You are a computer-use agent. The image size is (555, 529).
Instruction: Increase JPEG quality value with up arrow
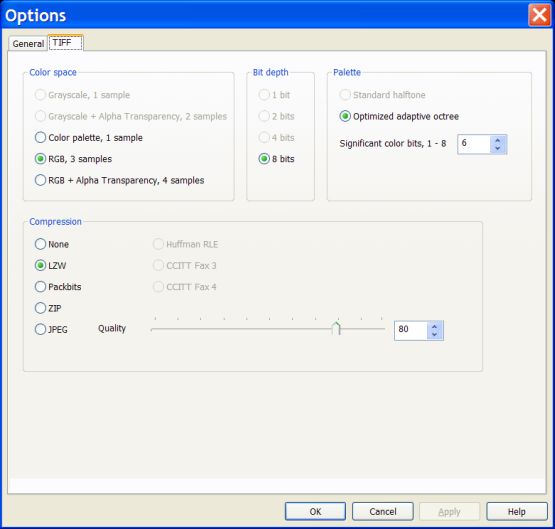[435, 326]
